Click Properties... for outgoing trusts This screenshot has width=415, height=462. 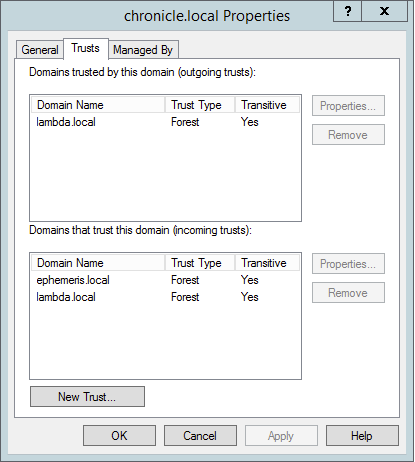click(348, 106)
